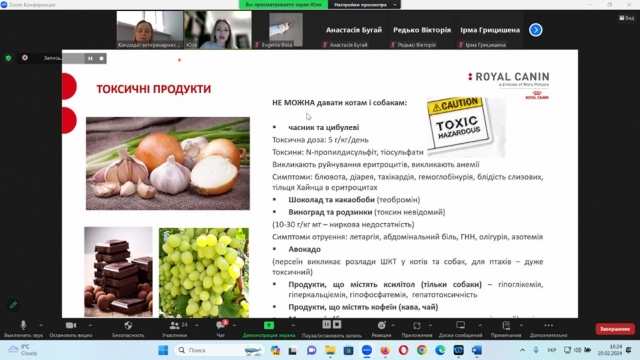Pause recording from top-left recording indicator
This screenshot has width=640, height=360.
point(90,58)
